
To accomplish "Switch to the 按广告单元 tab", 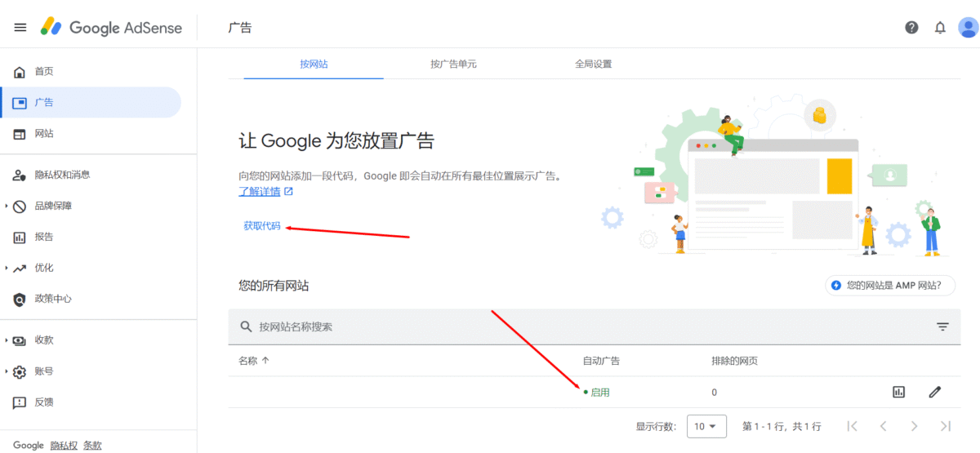I will tap(453, 64).
